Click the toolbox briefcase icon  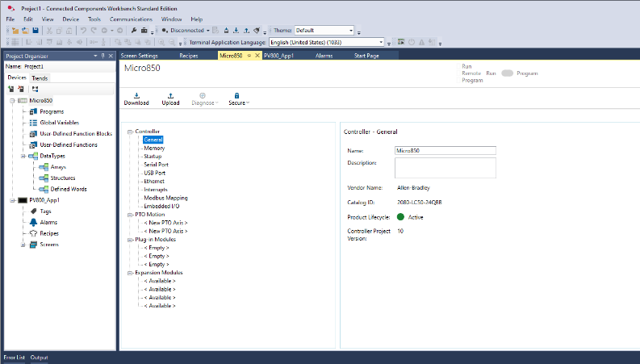(144, 30)
